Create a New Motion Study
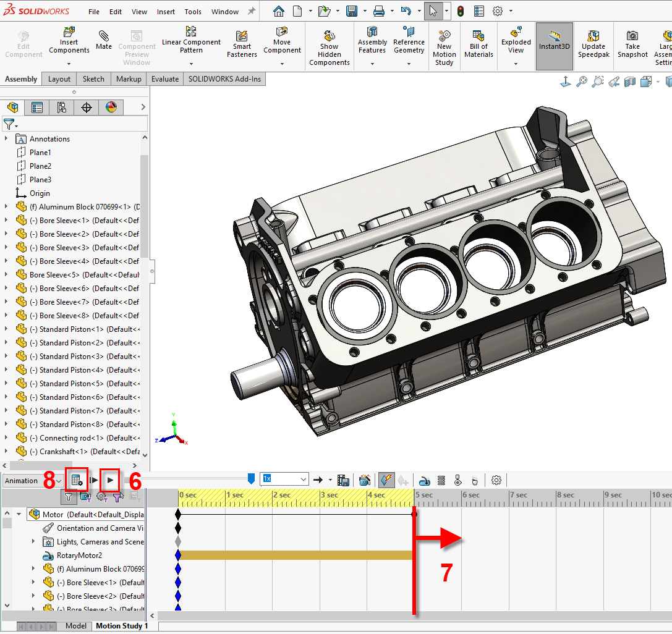The width and height of the screenshot is (672, 634). tap(444, 48)
